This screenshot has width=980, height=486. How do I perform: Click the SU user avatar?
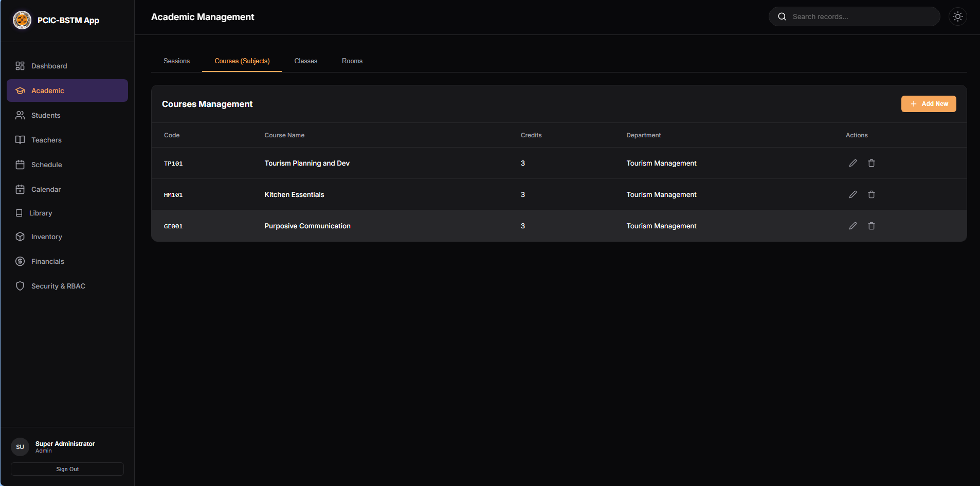tap(20, 447)
